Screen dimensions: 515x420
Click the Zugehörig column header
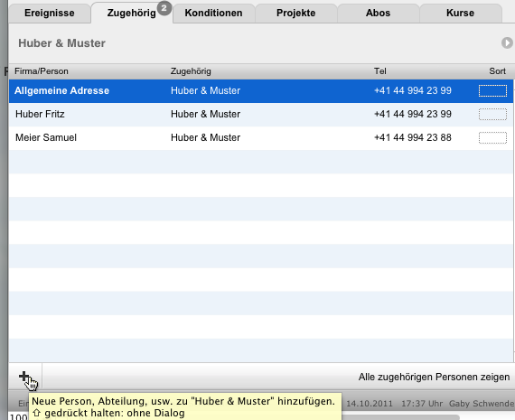[191, 71]
